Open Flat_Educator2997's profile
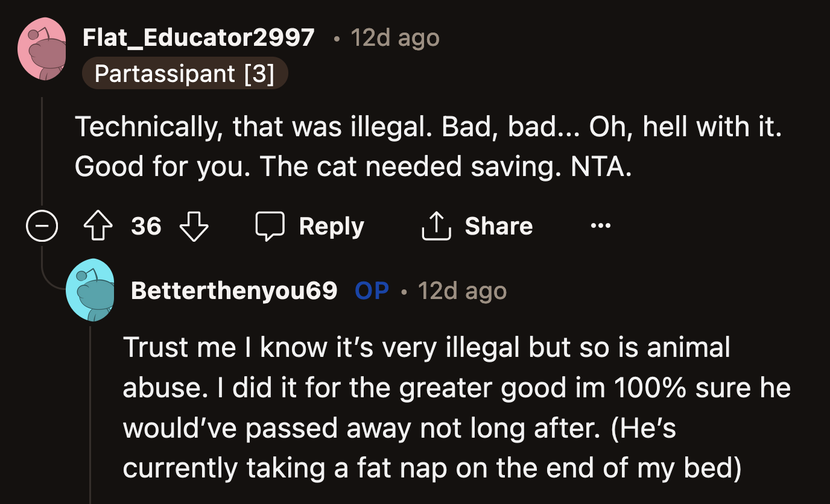This screenshot has width=830, height=504. (x=198, y=37)
